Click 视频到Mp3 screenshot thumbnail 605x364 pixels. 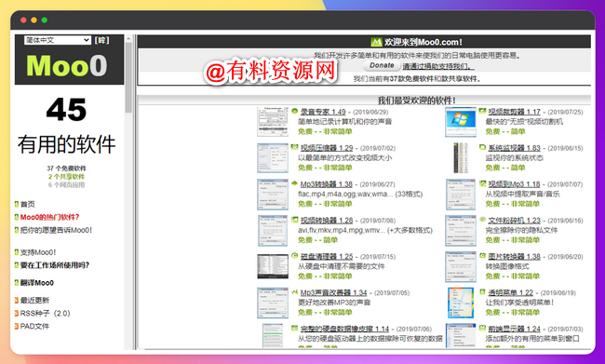pos(461,195)
